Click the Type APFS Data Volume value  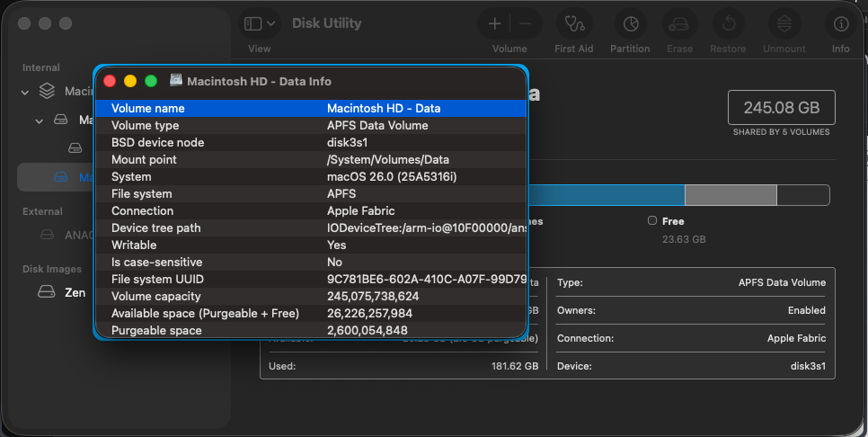(782, 282)
